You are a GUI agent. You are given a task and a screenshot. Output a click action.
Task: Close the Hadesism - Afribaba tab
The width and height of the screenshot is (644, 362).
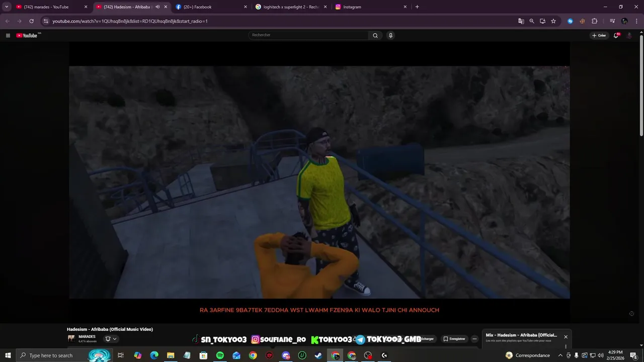pyautogui.click(x=166, y=7)
